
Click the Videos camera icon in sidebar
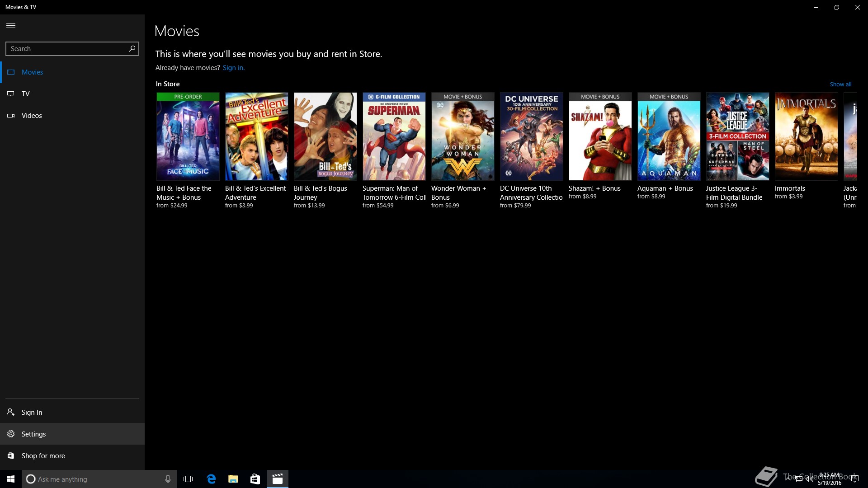click(11, 116)
